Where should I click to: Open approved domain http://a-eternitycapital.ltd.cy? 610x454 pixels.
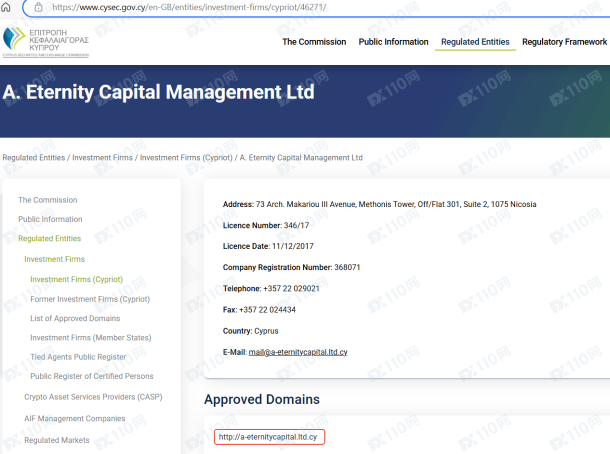[269, 437]
